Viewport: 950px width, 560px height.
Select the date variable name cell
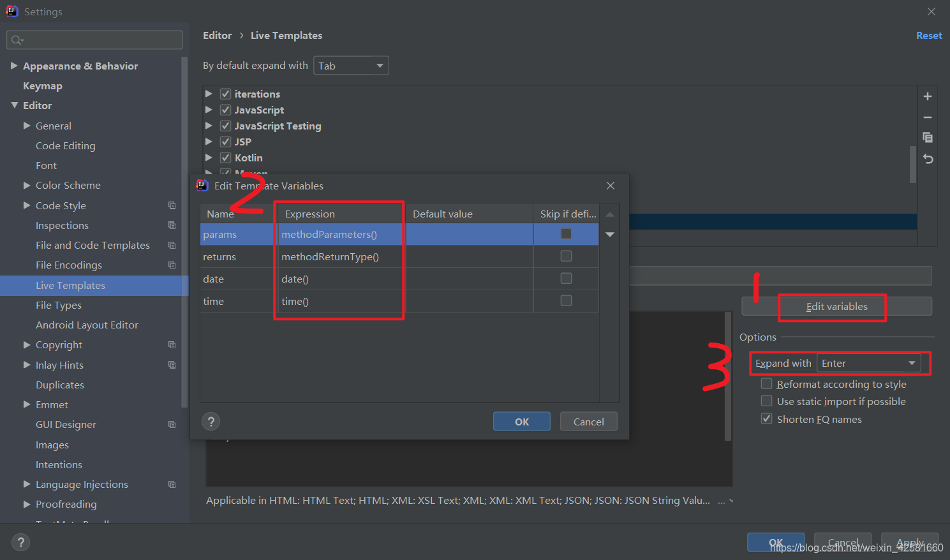coord(239,279)
